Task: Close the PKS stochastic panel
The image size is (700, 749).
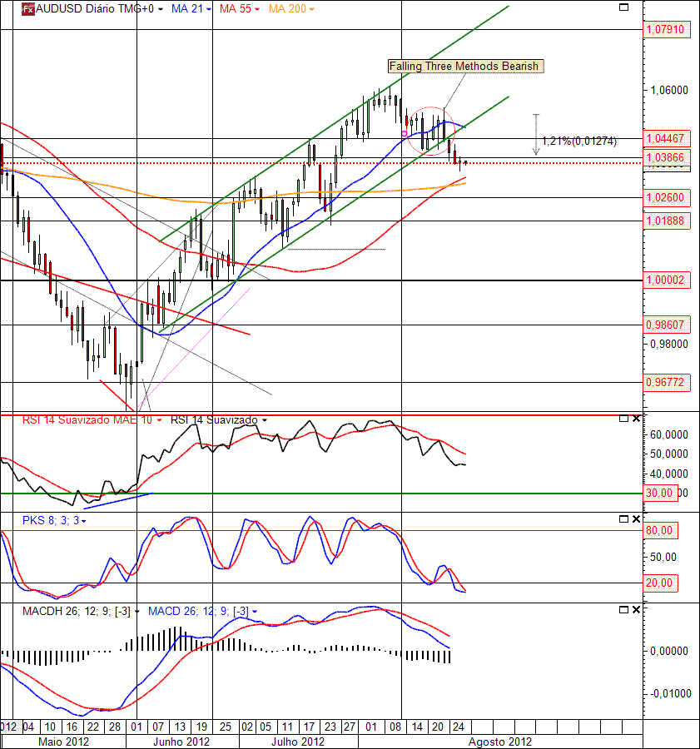Action: [x=636, y=518]
